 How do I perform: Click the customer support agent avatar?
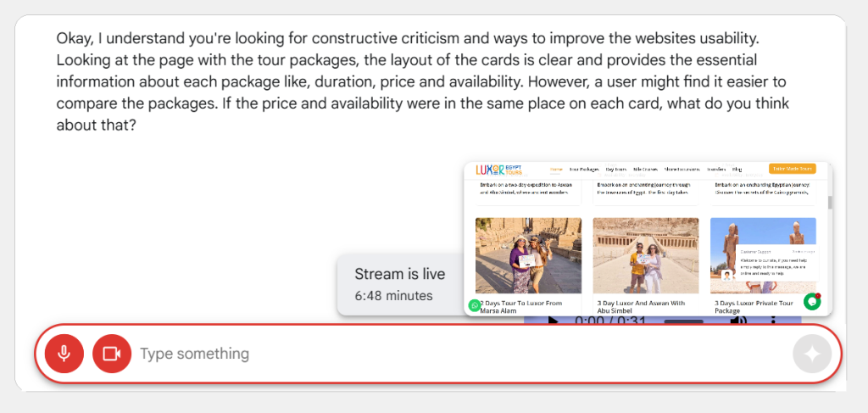(726, 276)
